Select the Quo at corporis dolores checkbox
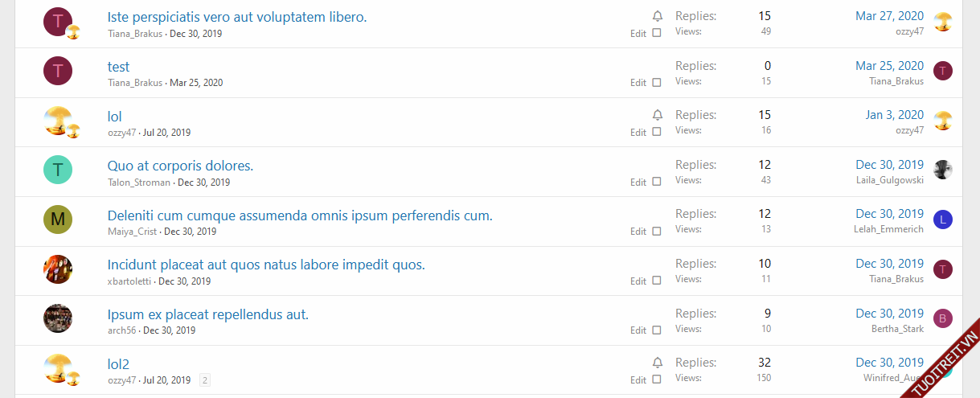980x398 pixels. [x=657, y=182]
